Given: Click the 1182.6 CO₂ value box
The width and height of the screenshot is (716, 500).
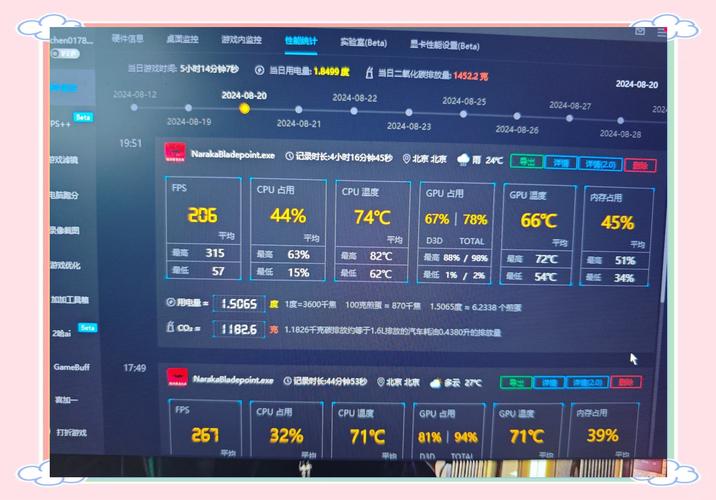Looking at the screenshot, I should click(x=238, y=329).
